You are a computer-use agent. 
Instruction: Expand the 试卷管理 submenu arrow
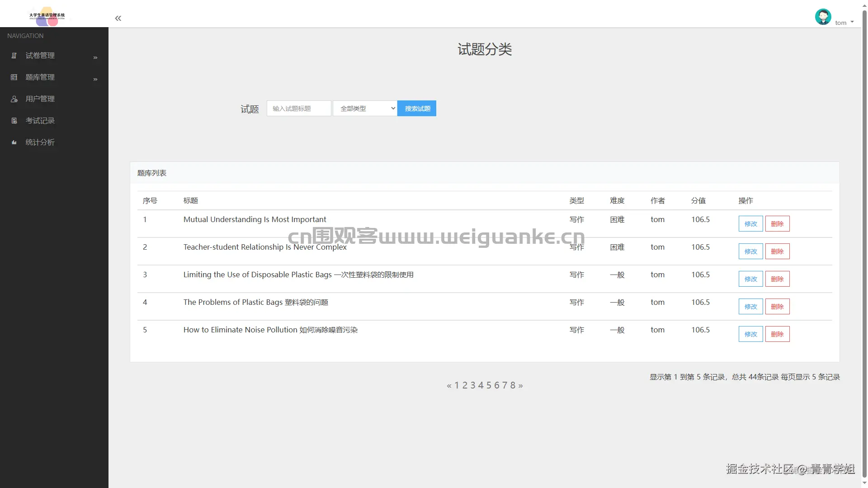pos(95,57)
